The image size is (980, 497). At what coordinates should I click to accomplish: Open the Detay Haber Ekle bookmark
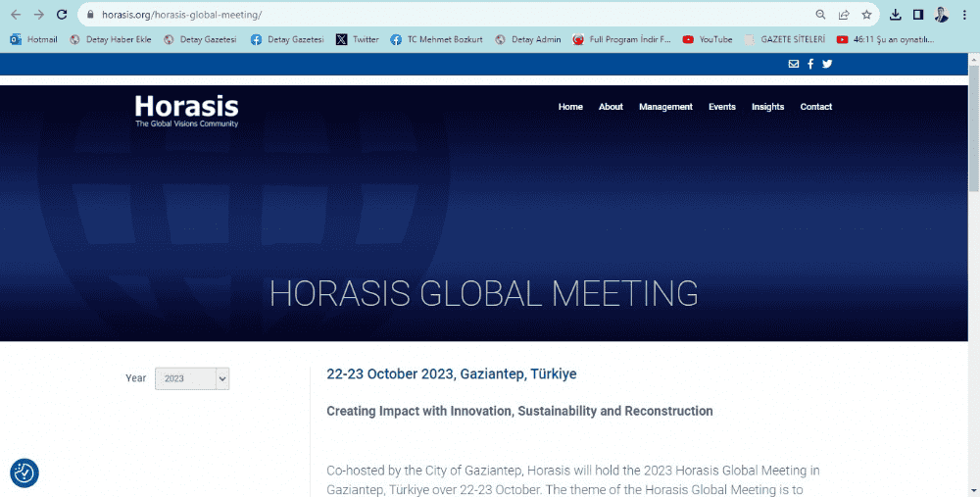pos(111,39)
